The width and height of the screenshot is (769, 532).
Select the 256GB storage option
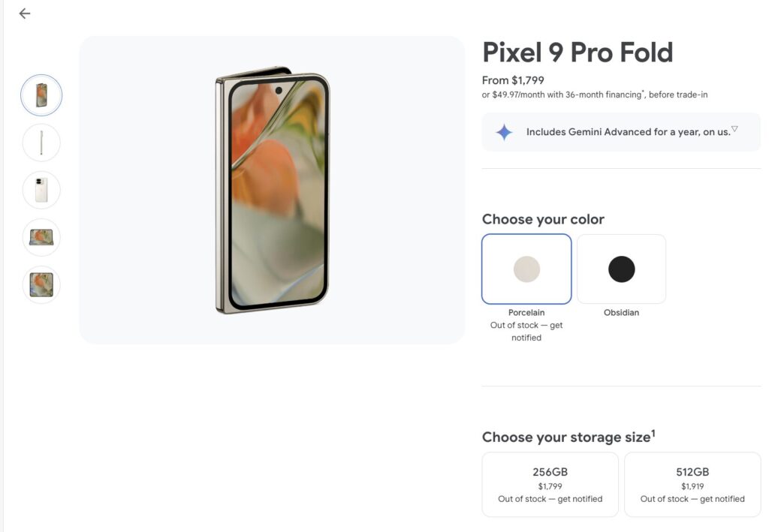pos(550,485)
